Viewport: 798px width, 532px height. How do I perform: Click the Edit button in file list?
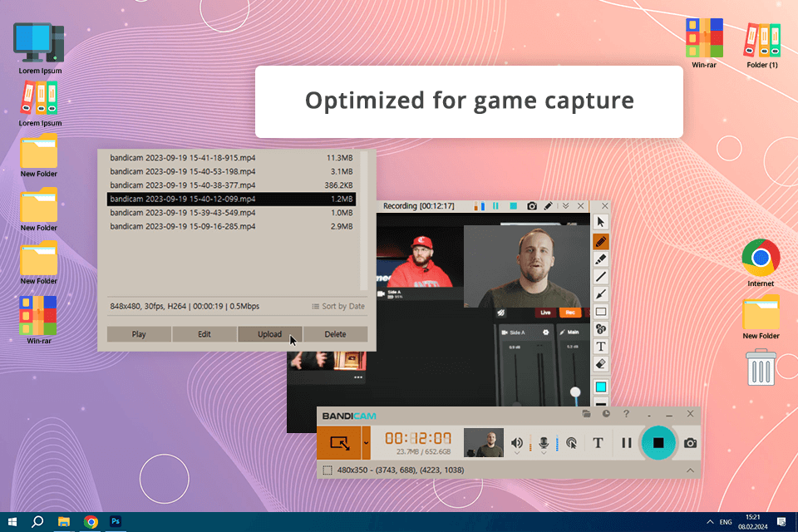[x=204, y=334]
